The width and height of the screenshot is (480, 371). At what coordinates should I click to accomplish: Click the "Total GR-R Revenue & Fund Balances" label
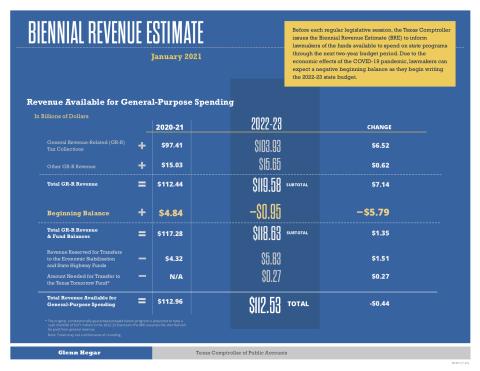pos(72,233)
